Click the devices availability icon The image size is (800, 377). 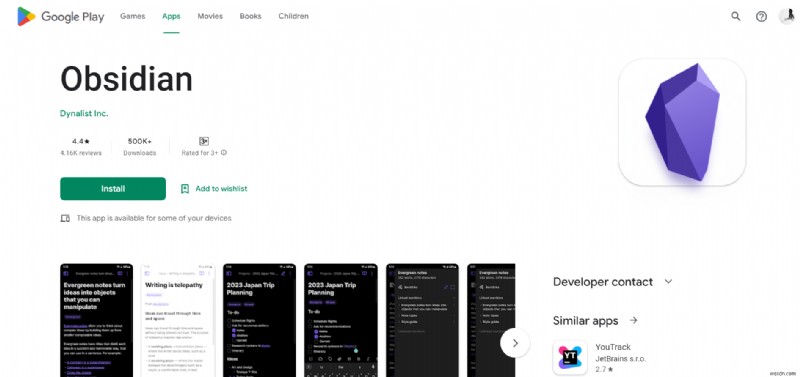(65, 218)
